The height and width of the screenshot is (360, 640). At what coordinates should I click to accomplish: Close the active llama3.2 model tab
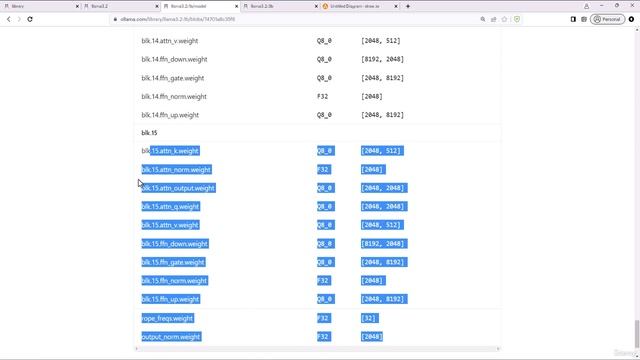236,7
